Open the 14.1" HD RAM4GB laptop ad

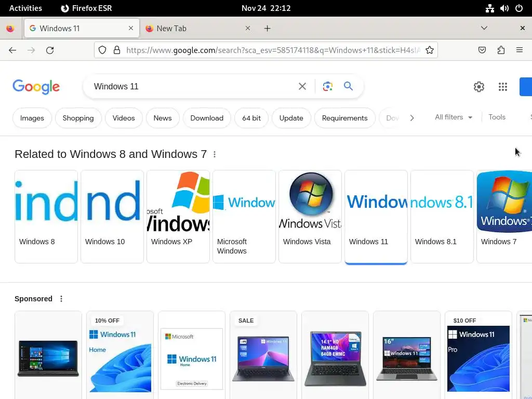point(335,355)
